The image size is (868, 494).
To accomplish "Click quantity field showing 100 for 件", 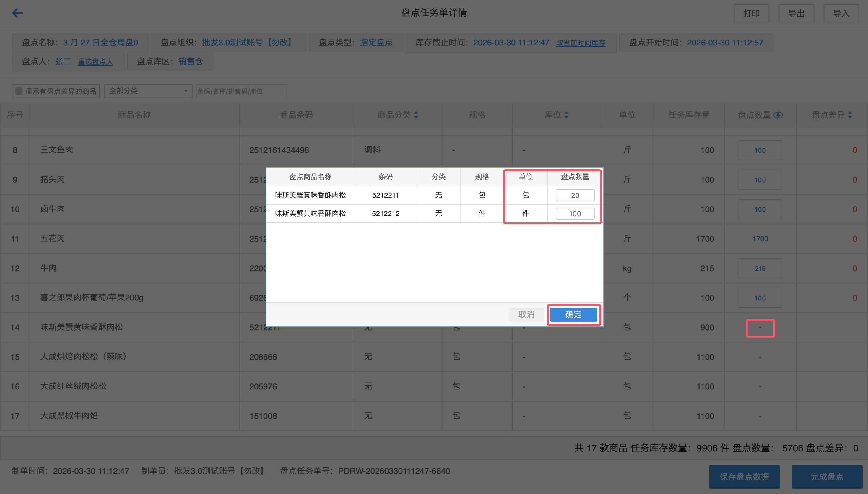I will [x=575, y=214].
